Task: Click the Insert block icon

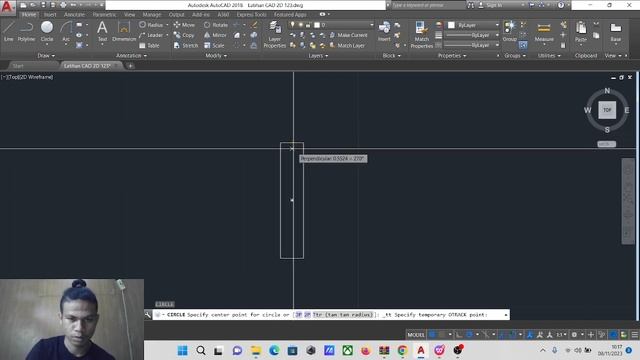Action: click(384, 31)
